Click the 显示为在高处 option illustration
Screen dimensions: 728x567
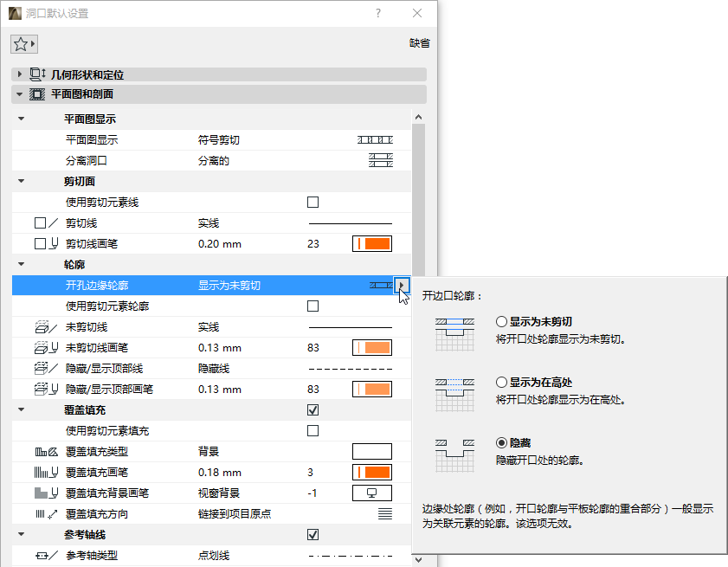point(455,396)
